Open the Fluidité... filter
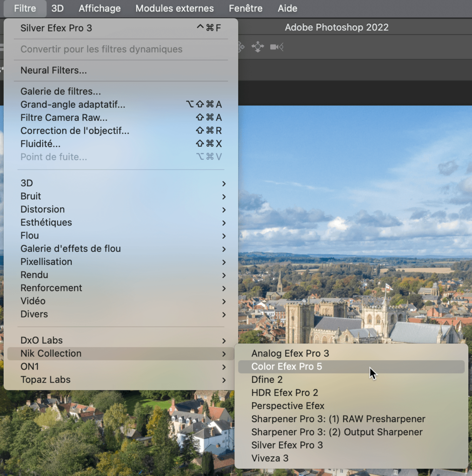 pos(120,144)
